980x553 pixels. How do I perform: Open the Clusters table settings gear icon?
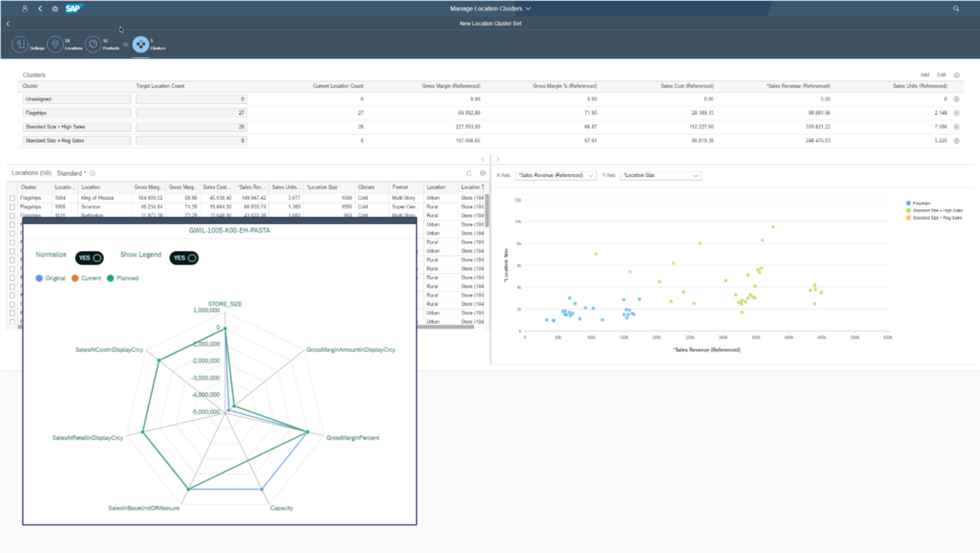(x=957, y=74)
